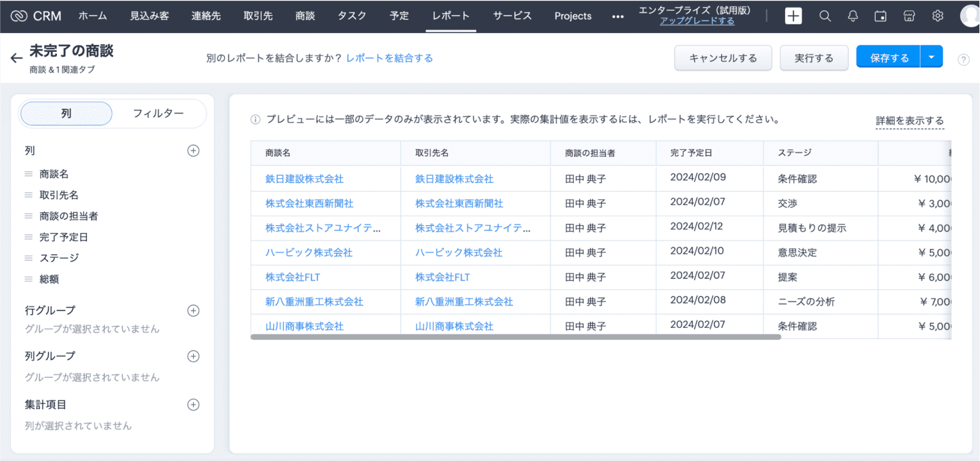The width and height of the screenshot is (980, 461).
Task: Open the notifications bell icon
Action: point(853,16)
